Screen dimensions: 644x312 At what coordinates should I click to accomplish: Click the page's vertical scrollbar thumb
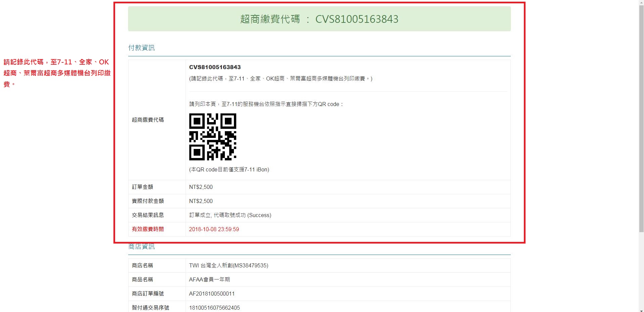pos(641,119)
